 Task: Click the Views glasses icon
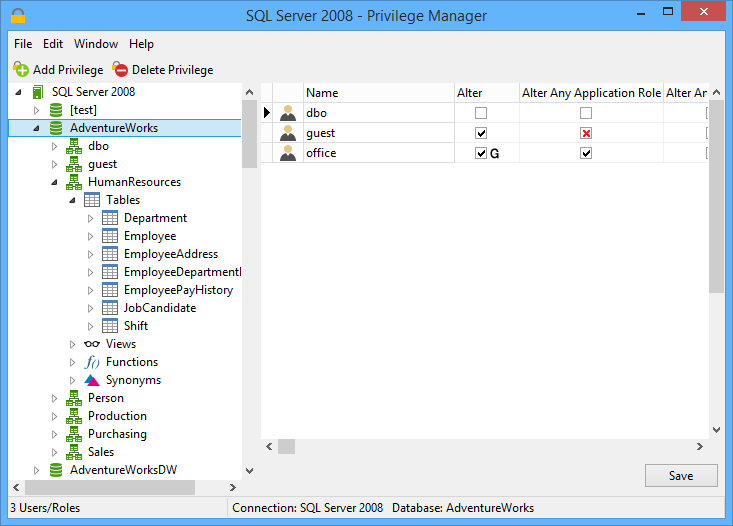tap(92, 344)
